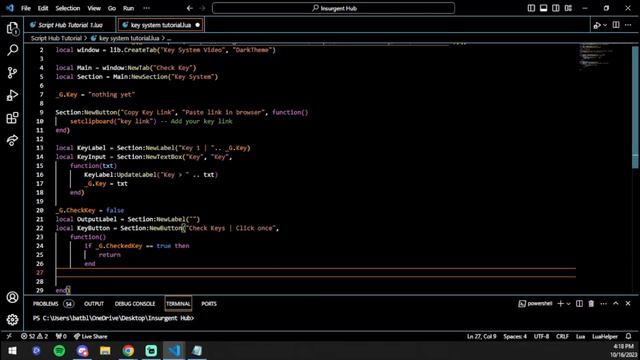Switch to the PROBLEMS panel tab
This screenshot has height=360, width=640.
click(x=45, y=304)
